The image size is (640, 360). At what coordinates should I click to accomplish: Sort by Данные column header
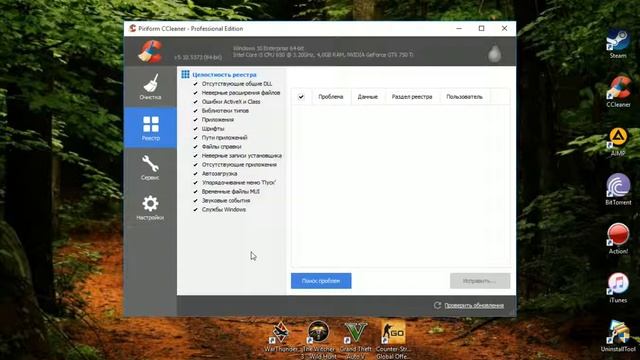[368, 97]
